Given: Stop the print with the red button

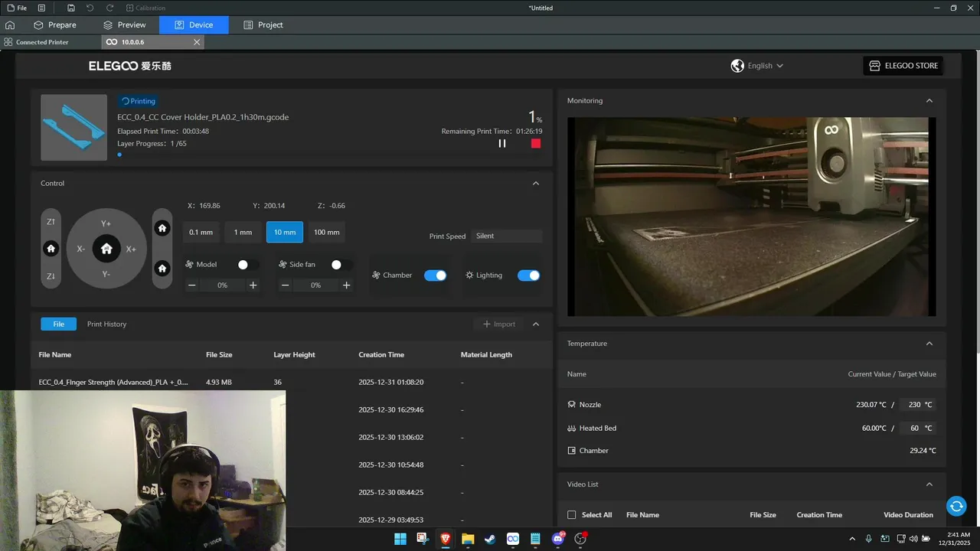Looking at the screenshot, I should click(536, 143).
